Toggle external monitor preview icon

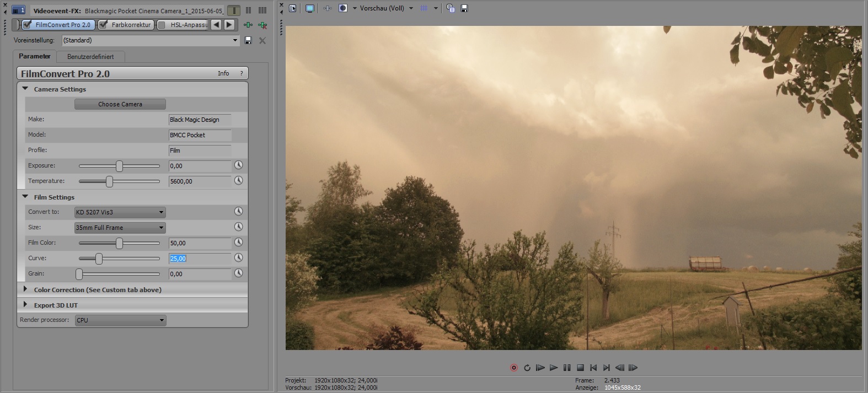click(310, 8)
